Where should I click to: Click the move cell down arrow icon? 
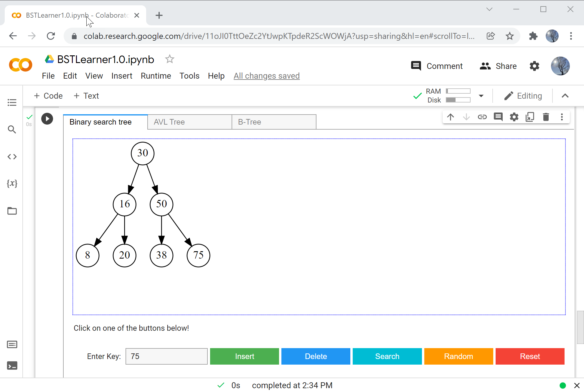(466, 117)
